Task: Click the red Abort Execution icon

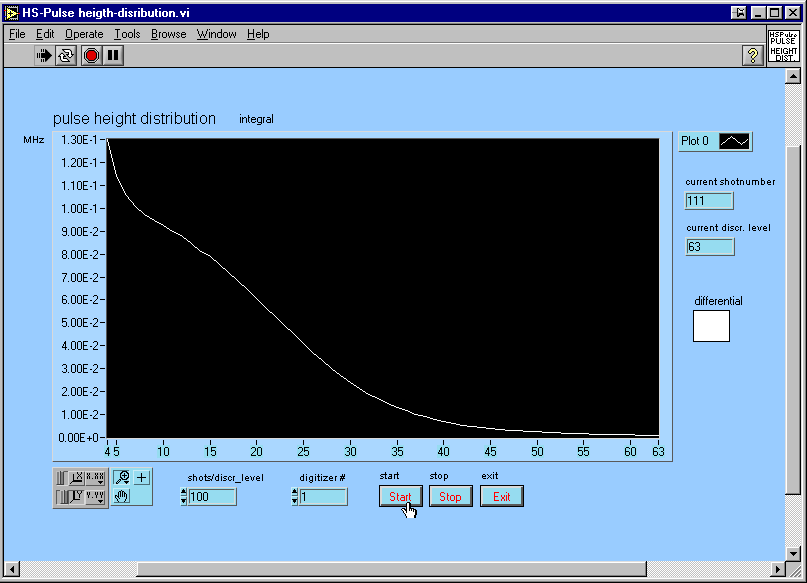Action: point(91,55)
